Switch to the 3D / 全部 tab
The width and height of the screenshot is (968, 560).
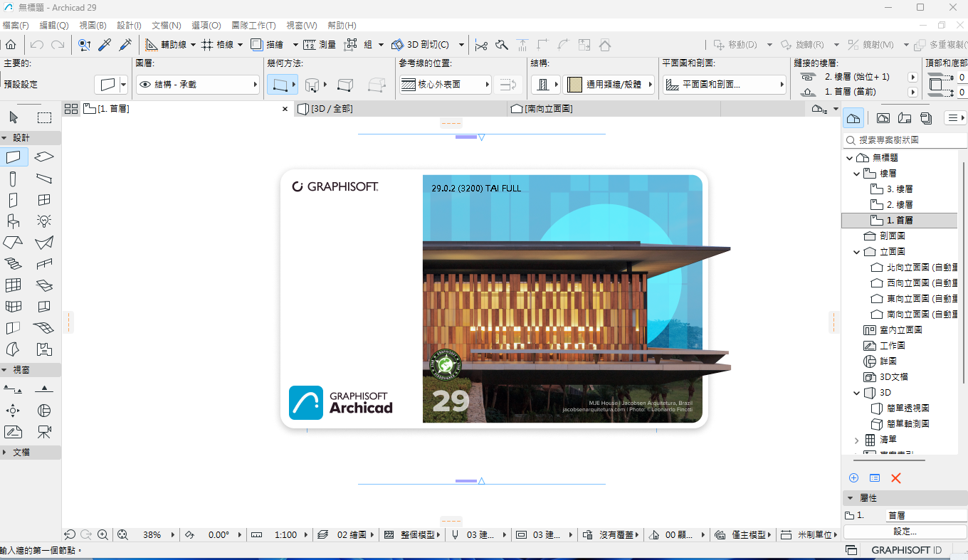[x=401, y=109]
